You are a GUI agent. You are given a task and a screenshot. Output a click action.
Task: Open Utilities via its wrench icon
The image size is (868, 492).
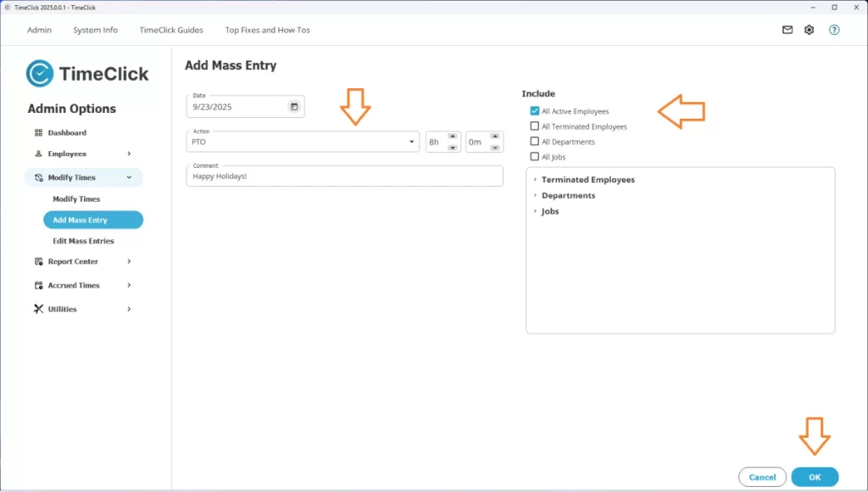coord(39,309)
